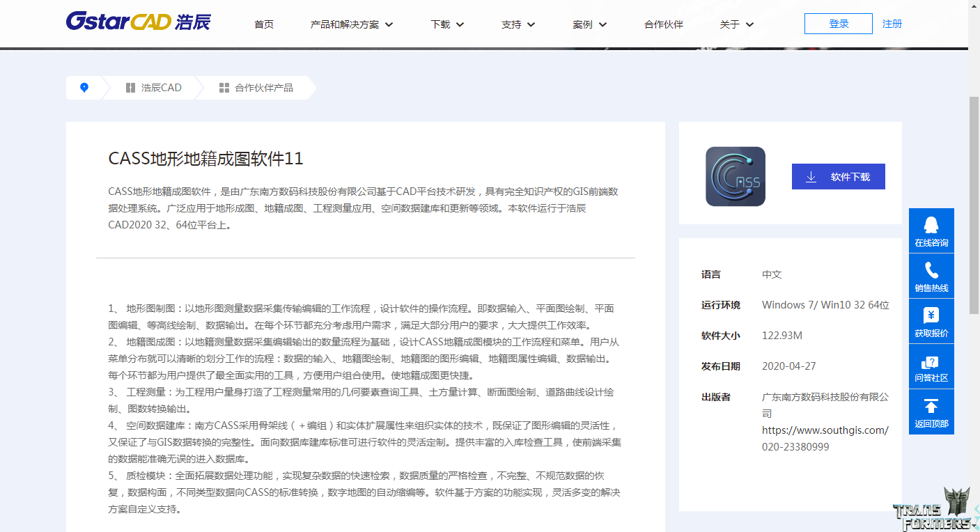Open 问答社区 Q&A community widget
The height and width of the screenshot is (532, 980).
[x=931, y=366]
